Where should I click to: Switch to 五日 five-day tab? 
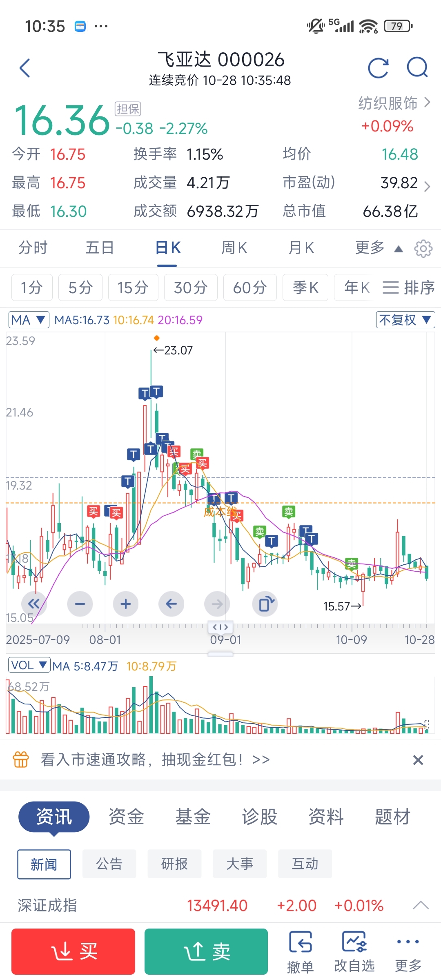(x=100, y=248)
